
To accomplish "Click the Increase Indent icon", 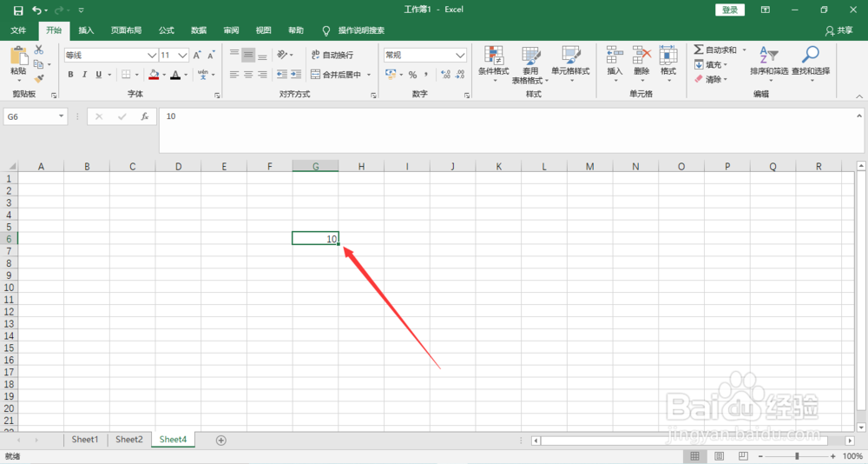I will pos(296,74).
